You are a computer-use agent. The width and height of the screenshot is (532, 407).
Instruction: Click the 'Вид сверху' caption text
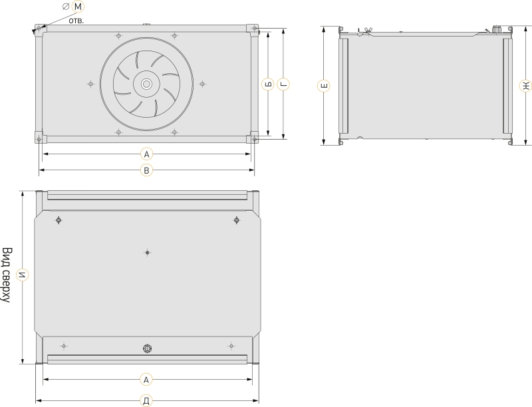7,275
